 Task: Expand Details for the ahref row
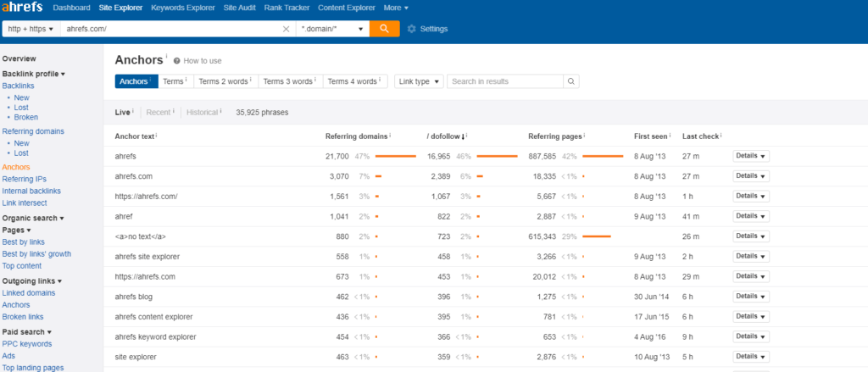tap(751, 216)
